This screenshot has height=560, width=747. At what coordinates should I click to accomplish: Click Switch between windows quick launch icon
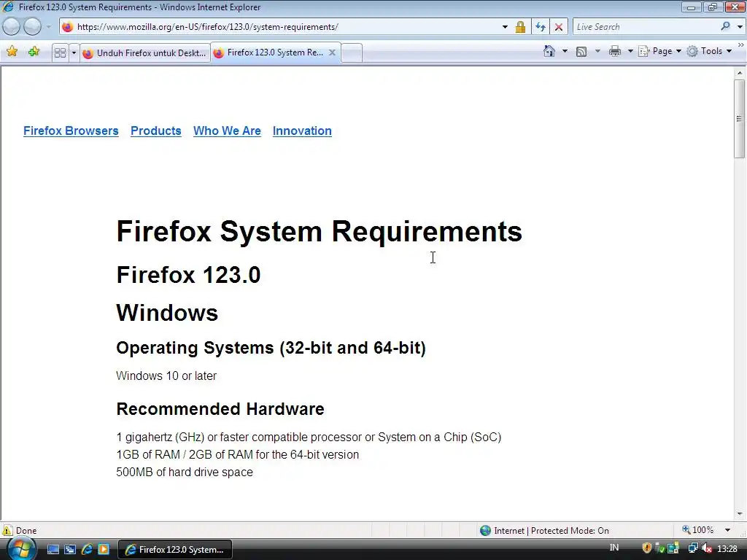pyautogui.click(x=70, y=550)
